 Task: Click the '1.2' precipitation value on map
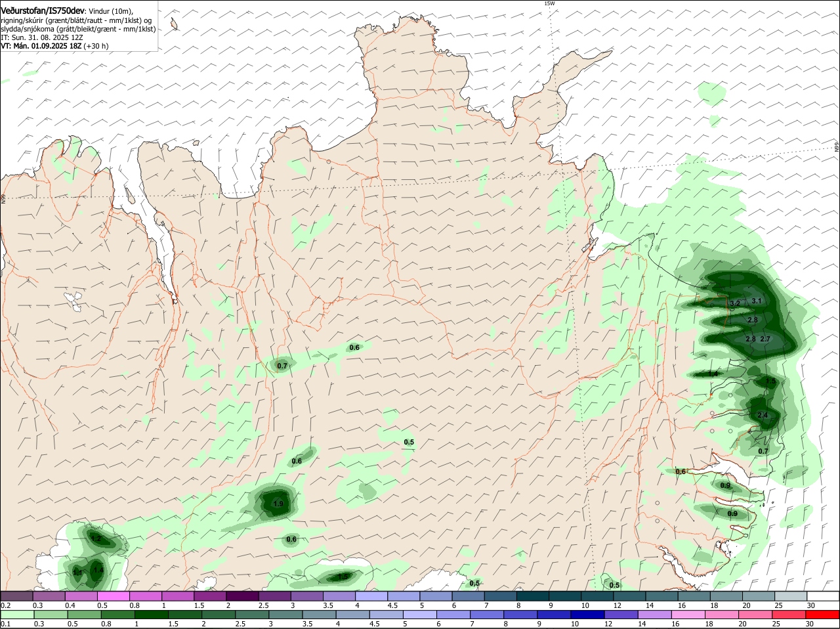pos(96,538)
